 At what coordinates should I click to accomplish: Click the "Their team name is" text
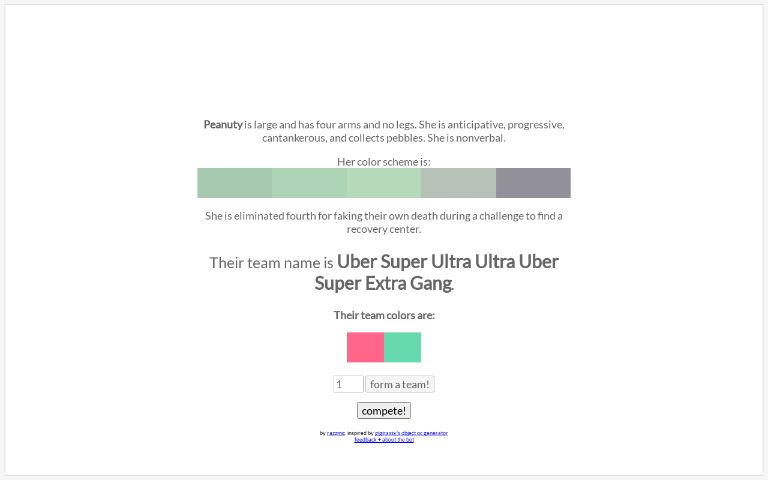(x=271, y=263)
